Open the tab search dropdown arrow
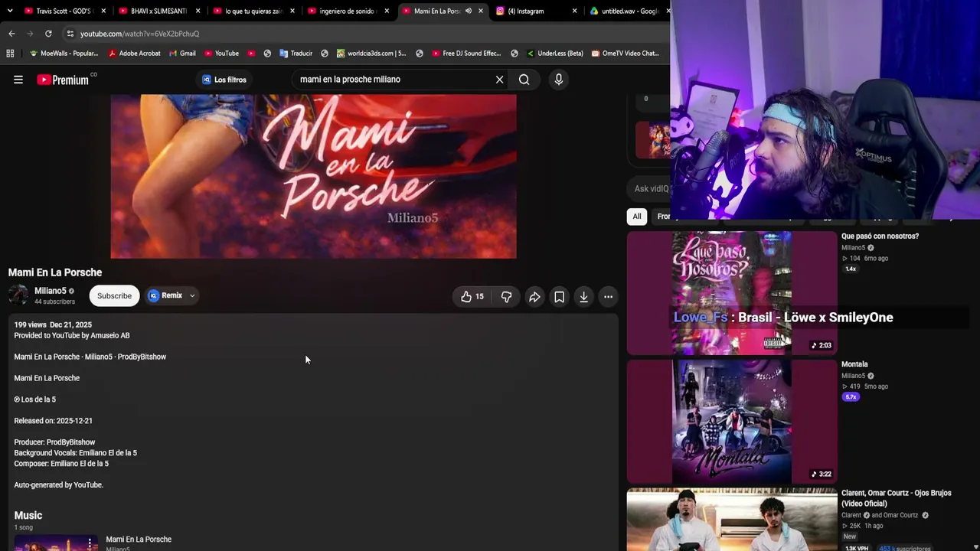This screenshot has width=980, height=551. click(x=9, y=11)
